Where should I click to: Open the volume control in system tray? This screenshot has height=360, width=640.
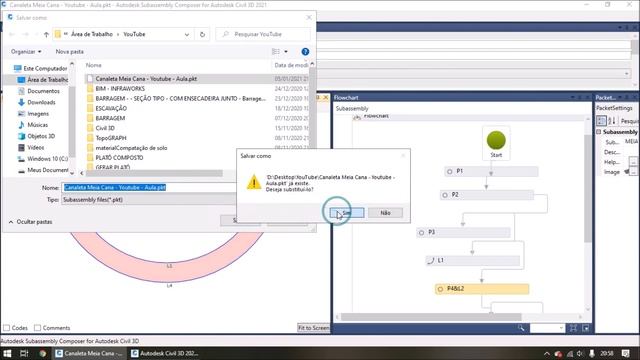580,353
